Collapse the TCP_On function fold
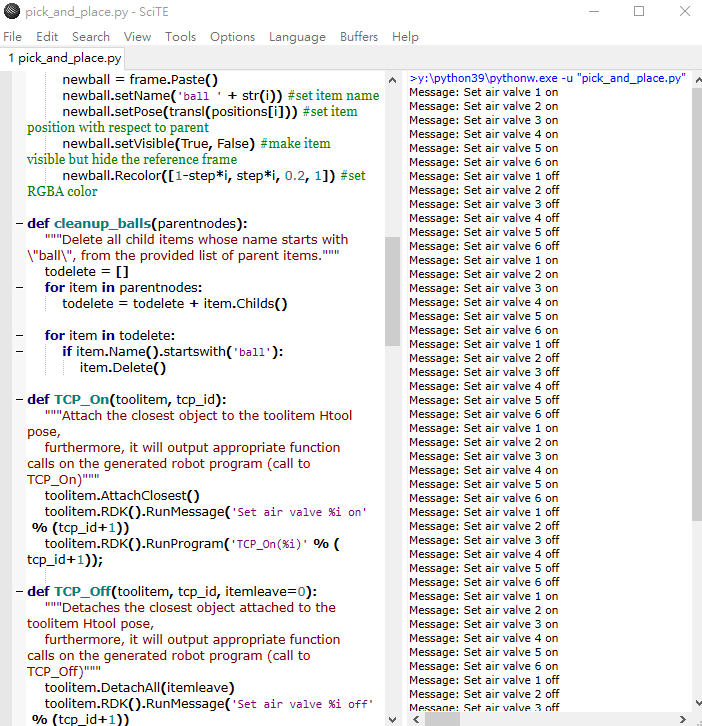Viewport: 702px width, 726px height. click(x=19, y=400)
